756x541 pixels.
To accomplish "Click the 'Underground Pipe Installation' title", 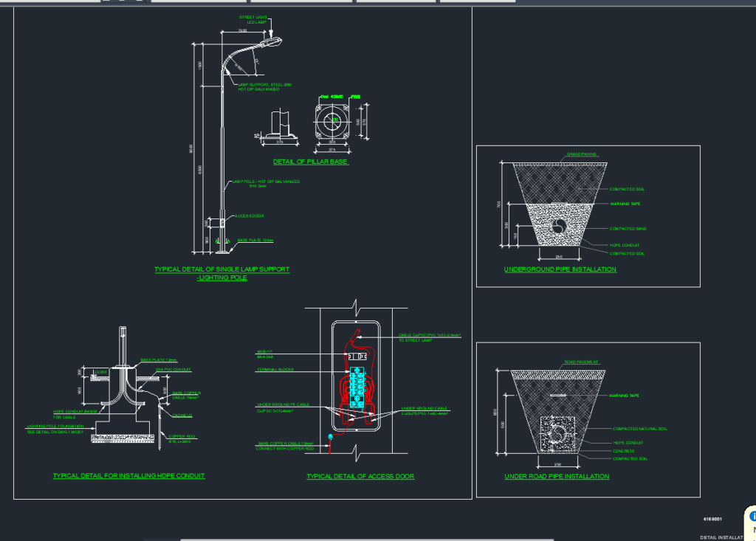I will click(560, 269).
